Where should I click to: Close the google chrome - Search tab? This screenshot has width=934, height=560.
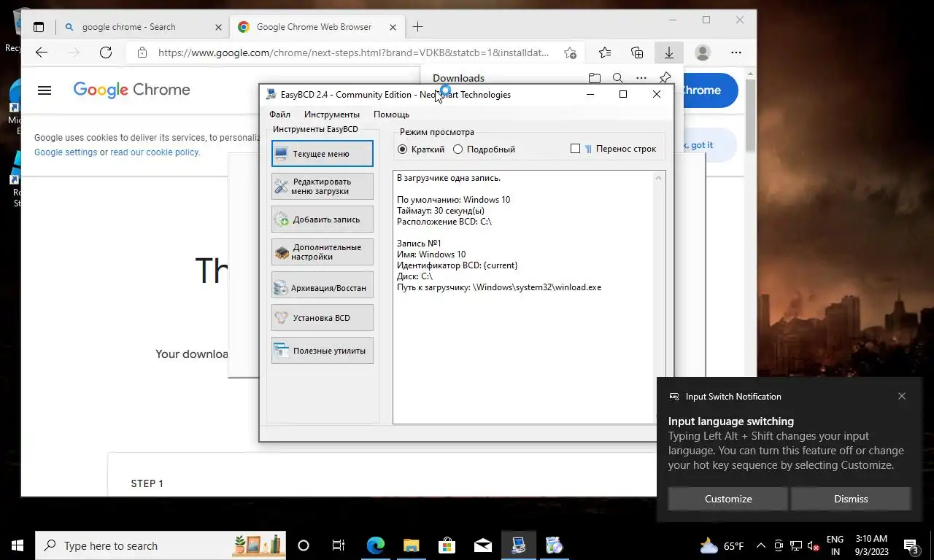click(x=218, y=27)
